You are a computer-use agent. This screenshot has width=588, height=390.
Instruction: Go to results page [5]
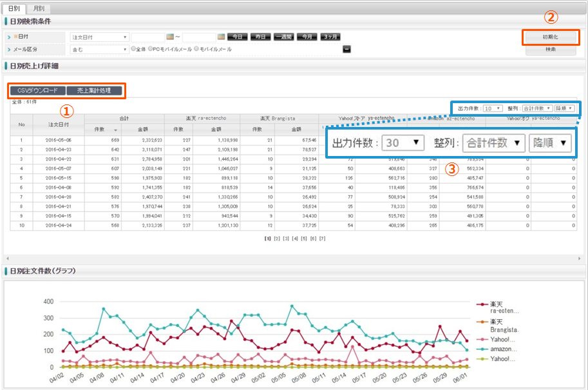coord(304,239)
